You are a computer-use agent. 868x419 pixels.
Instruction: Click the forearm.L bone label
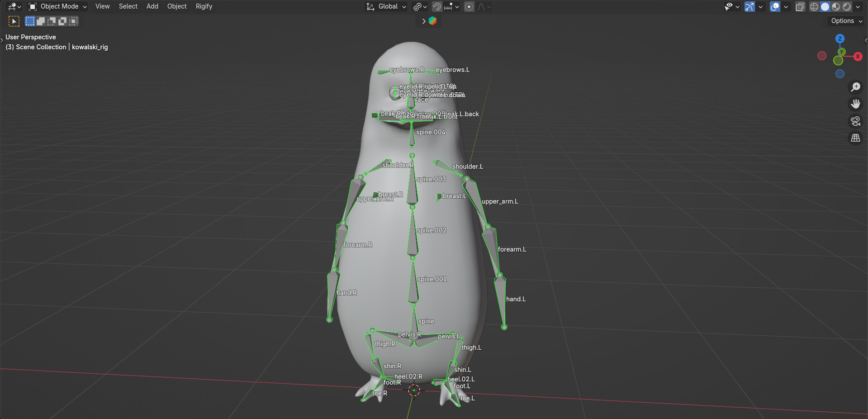(x=512, y=249)
